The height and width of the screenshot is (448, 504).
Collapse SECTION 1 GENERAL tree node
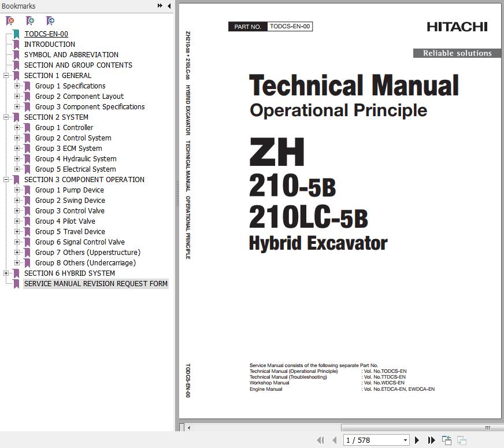[6, 76]
